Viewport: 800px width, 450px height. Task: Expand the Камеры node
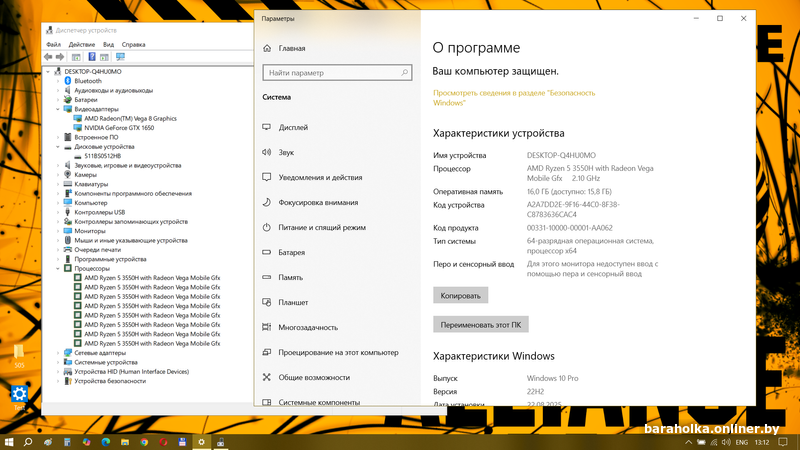58,174
